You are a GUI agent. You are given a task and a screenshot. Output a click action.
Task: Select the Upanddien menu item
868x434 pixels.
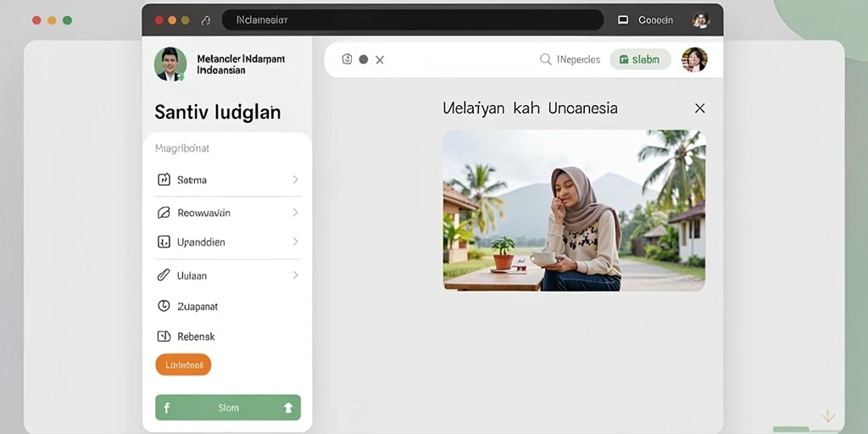point(227,242)
